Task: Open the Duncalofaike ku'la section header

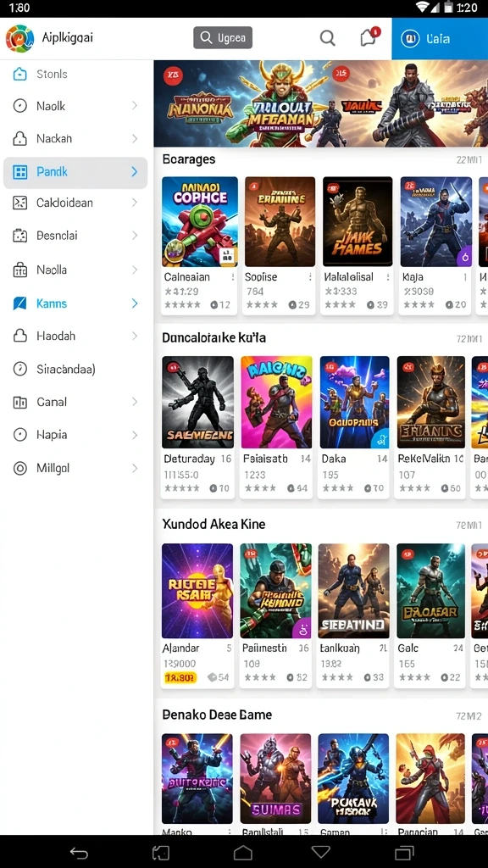Action: (x=214, y=337)
